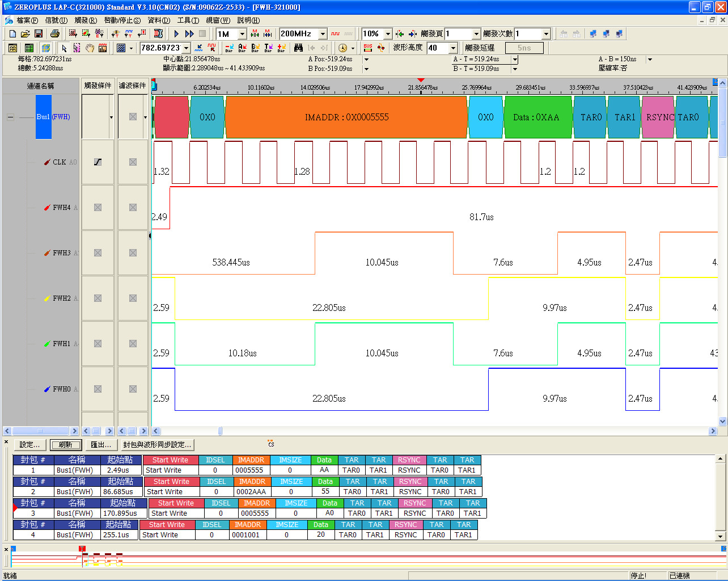The width and height of the screenshot is (728, 581).
Task: Click the 匯出... export button
Action: 101,445
